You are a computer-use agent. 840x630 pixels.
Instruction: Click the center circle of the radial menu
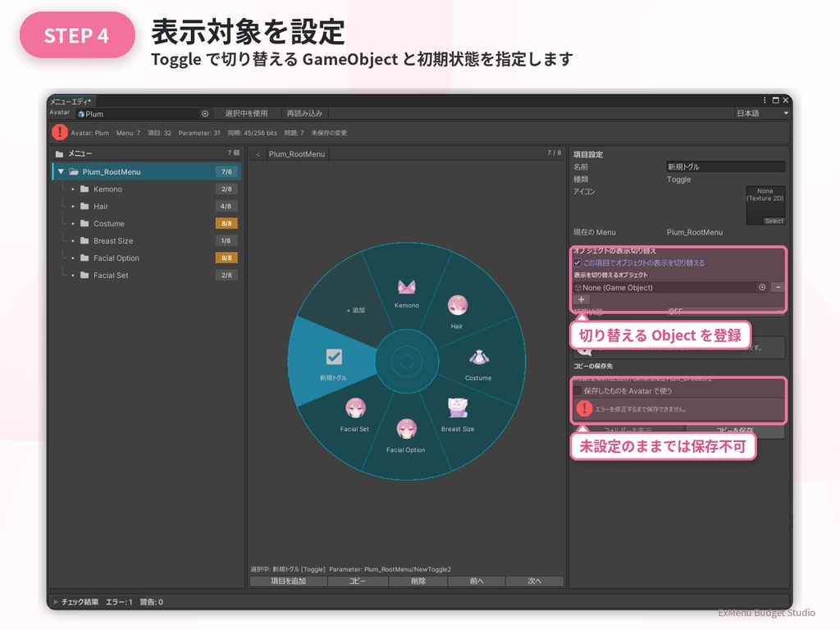407,362
